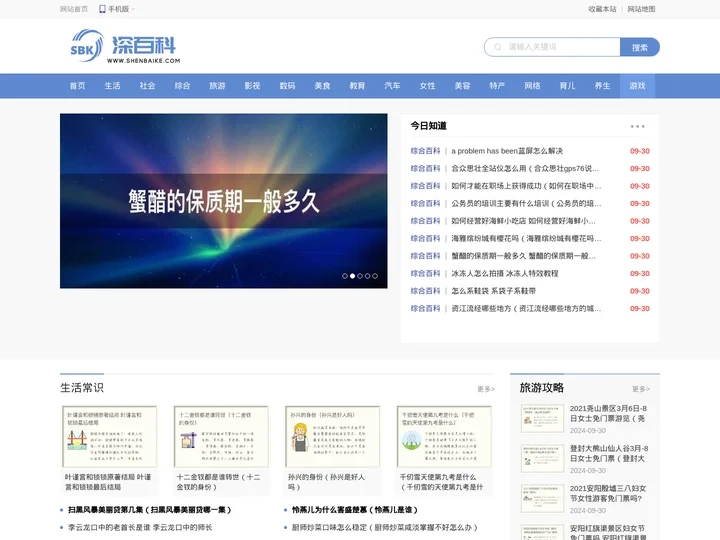The height and width of the screenshot is (540, 720).
Task: Open thumbnail card 十二金钗都是谁转世
Action: click(221, 450)
